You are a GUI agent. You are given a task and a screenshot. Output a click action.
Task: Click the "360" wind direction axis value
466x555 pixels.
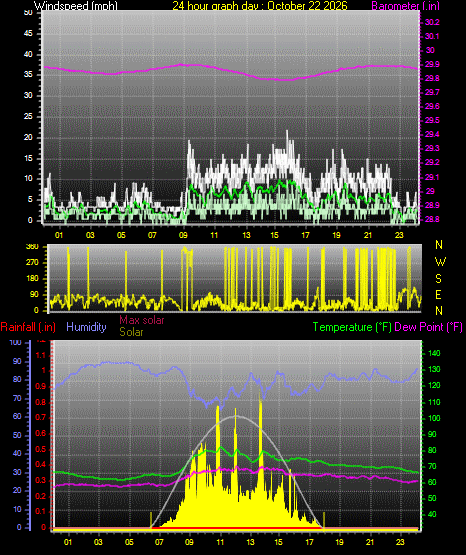tap(32, 247)
